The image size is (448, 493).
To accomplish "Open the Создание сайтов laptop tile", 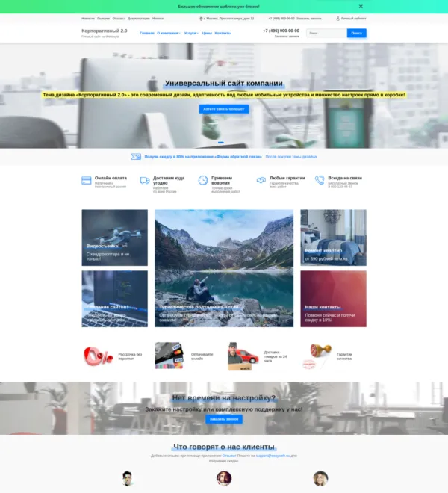I will coord(115,299).
